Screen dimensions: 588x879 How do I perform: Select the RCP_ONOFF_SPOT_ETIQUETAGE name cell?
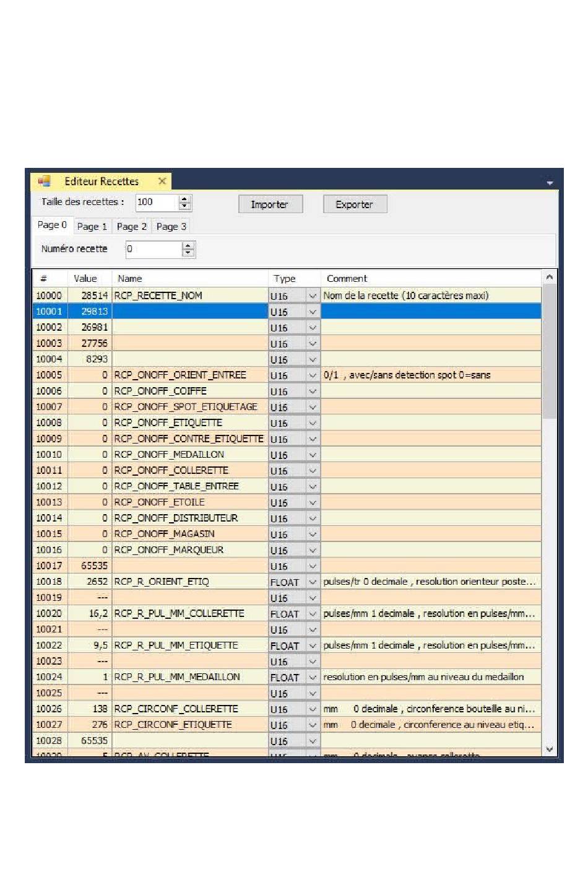189,407
